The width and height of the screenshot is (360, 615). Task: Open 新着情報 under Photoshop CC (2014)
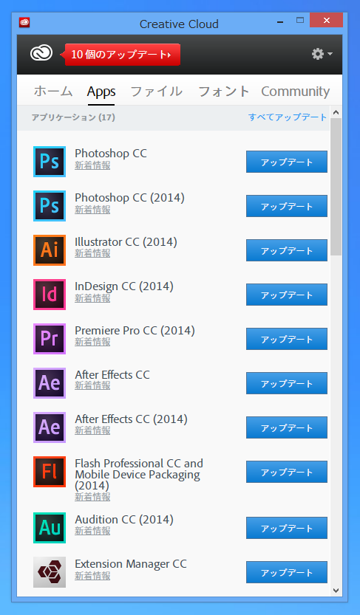click(x=93, y=210)
